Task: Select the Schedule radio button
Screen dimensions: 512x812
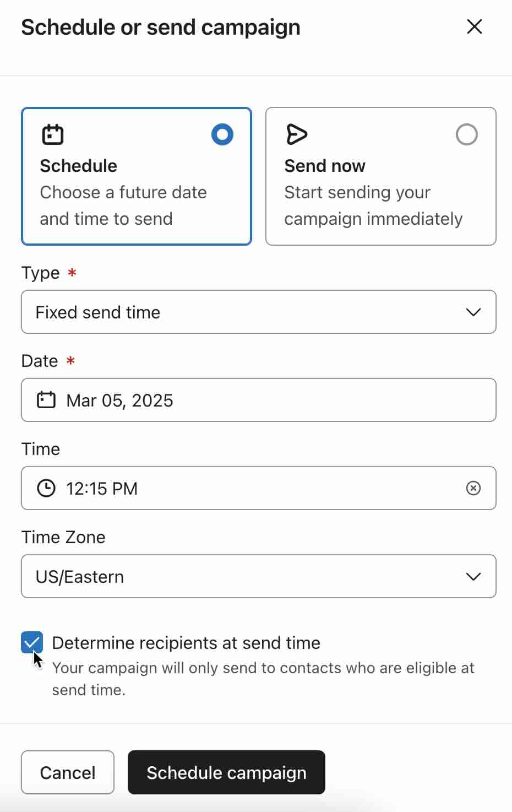Action: 222,134
